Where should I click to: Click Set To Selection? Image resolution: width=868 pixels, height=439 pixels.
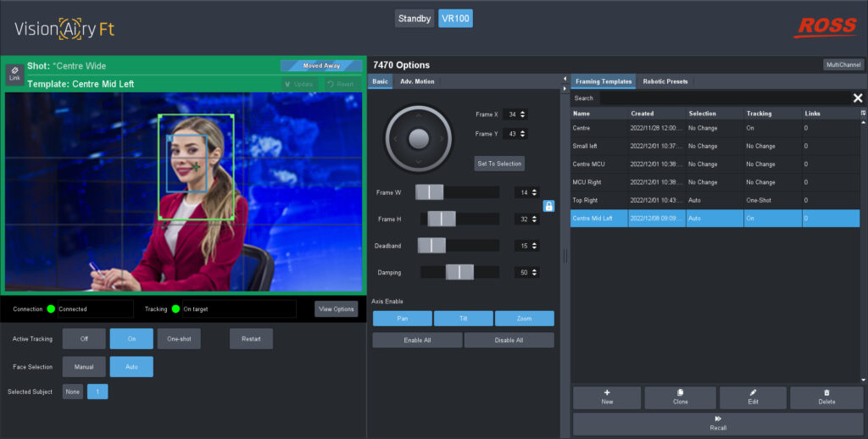[499, 164]
